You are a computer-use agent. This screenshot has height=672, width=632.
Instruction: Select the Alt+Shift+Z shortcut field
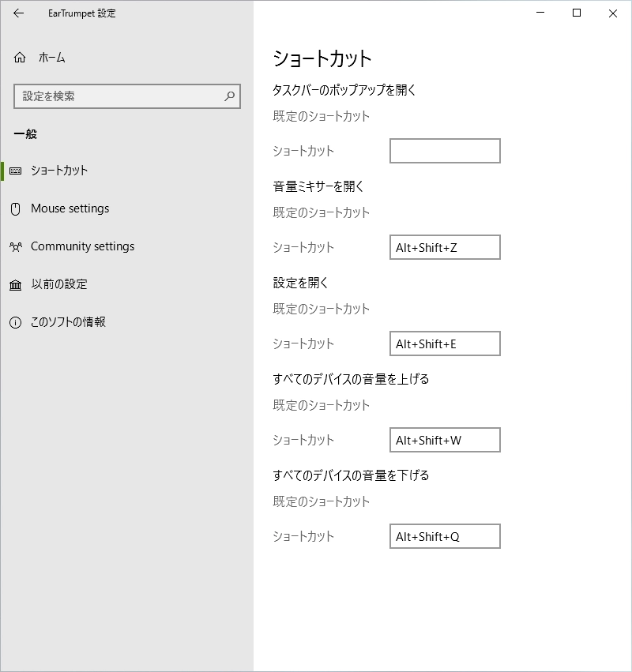[x=445, y=247]
